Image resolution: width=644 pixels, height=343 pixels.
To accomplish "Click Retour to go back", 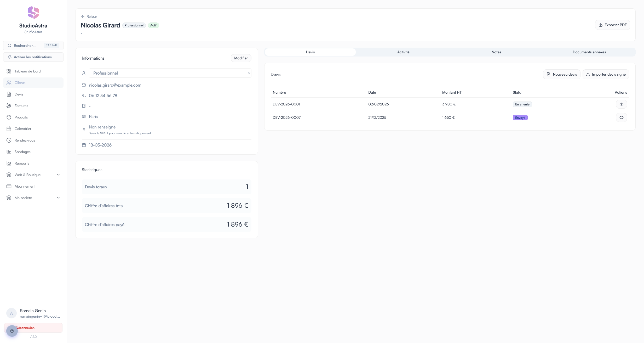I will [89, 16].
